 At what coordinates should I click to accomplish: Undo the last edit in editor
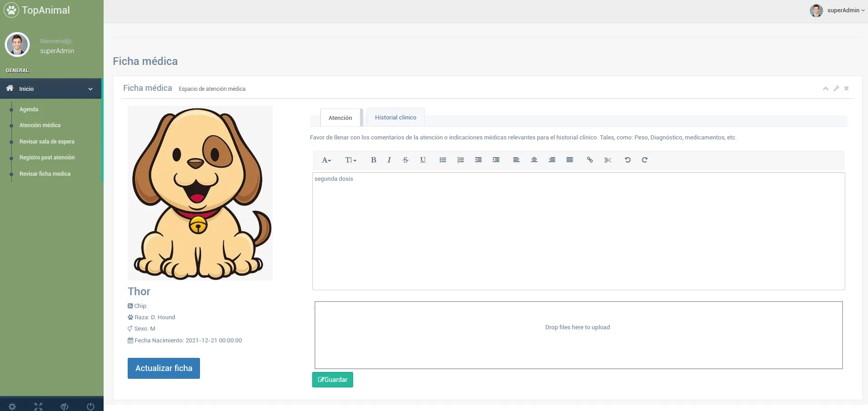tap(628, 160)
